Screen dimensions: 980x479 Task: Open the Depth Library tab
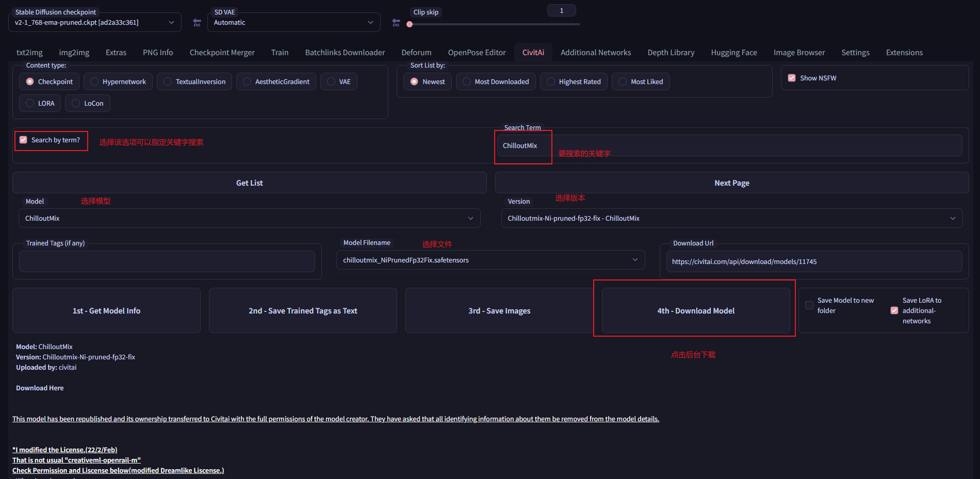tap(671, 53)
